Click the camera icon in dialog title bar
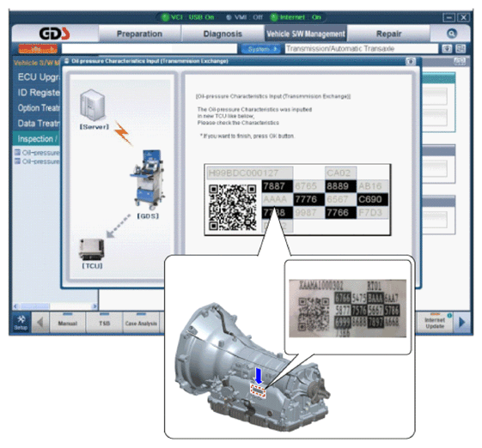 click(411, 62)
